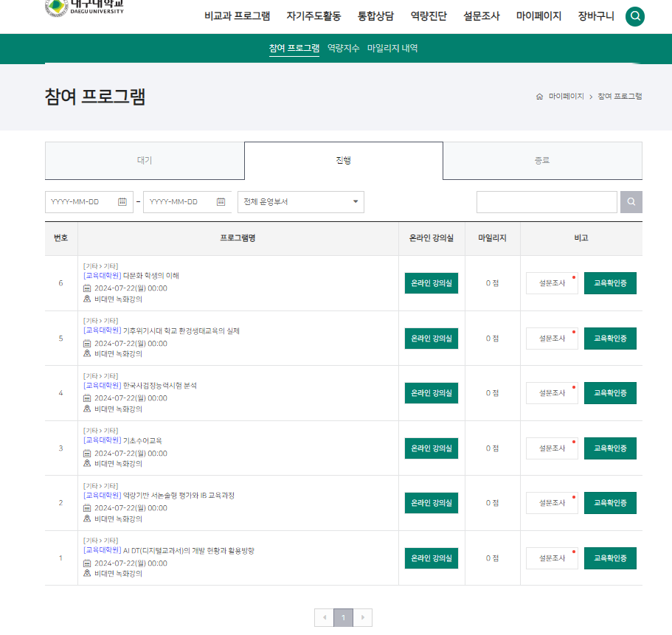The image size is (672, 635).
Task: Open 온라인 강의실 for 다문화 학생의 이해
Action: pyautogui.click(x=431, y=283)
